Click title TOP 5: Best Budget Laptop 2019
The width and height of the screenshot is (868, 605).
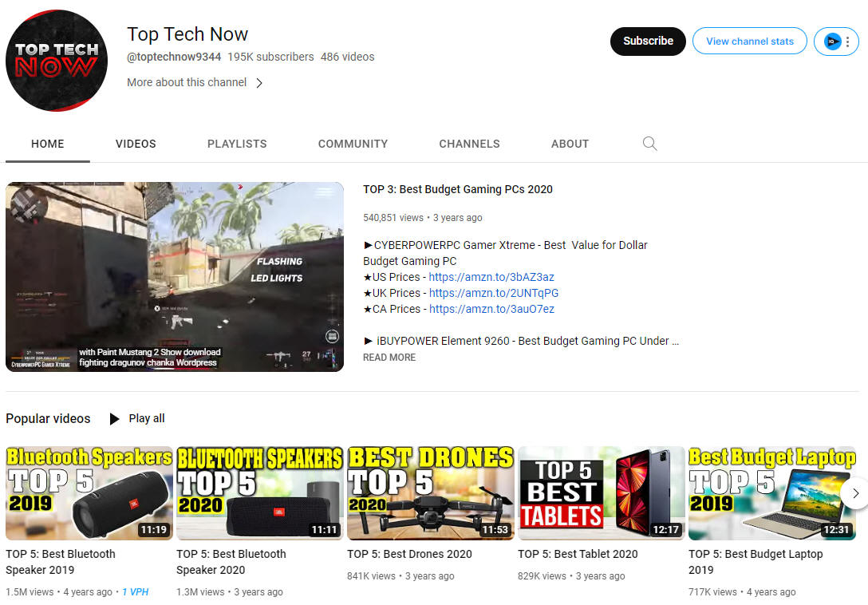(756, 562)
